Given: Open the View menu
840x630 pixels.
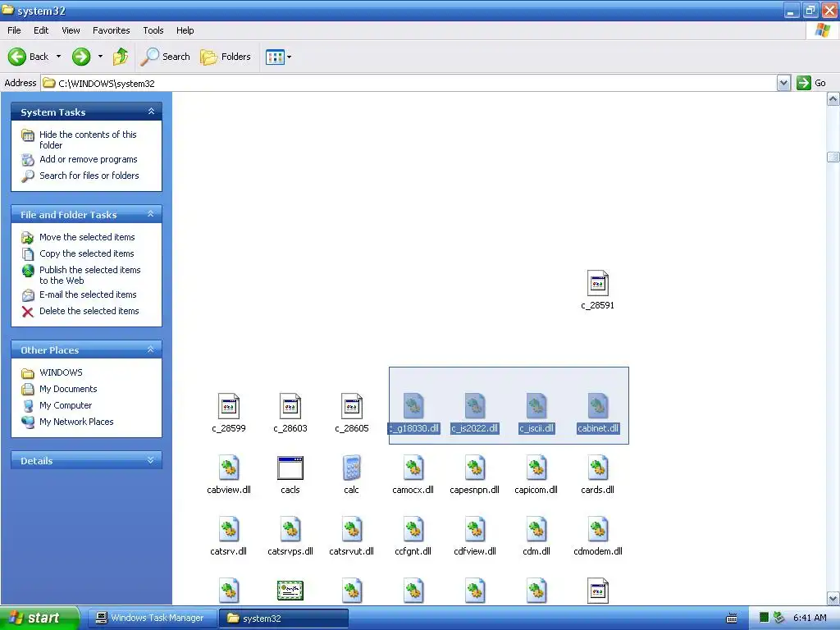Looking at the screenshot, I should coord(71,30).
